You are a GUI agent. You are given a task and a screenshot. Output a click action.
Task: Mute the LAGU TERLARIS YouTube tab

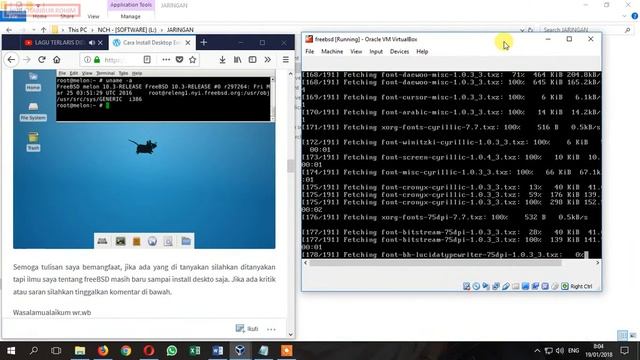pyautogui.click(x=92, y=42)
